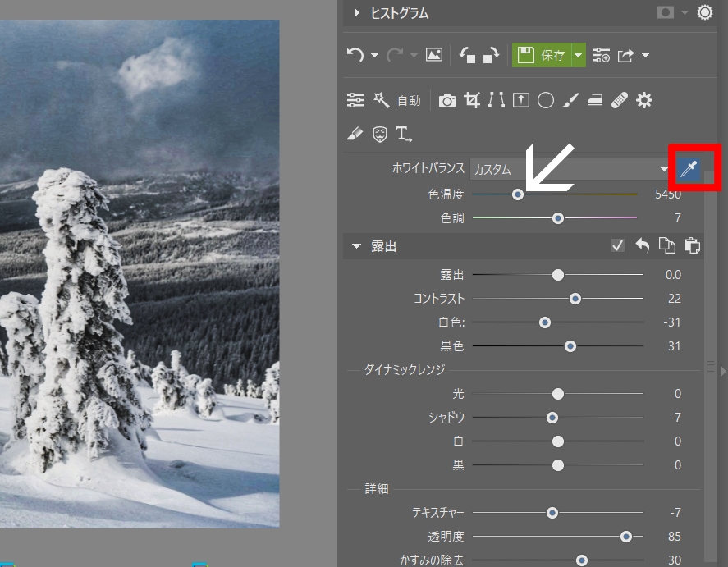
Task: Open presets sliders-plus icon
Action: [602, 55]
